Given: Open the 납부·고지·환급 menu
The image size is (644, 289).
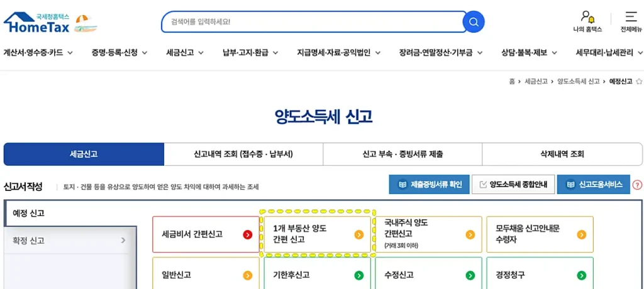Looking at the screenshot, I should pyautogui.click(x=245, y=53).
